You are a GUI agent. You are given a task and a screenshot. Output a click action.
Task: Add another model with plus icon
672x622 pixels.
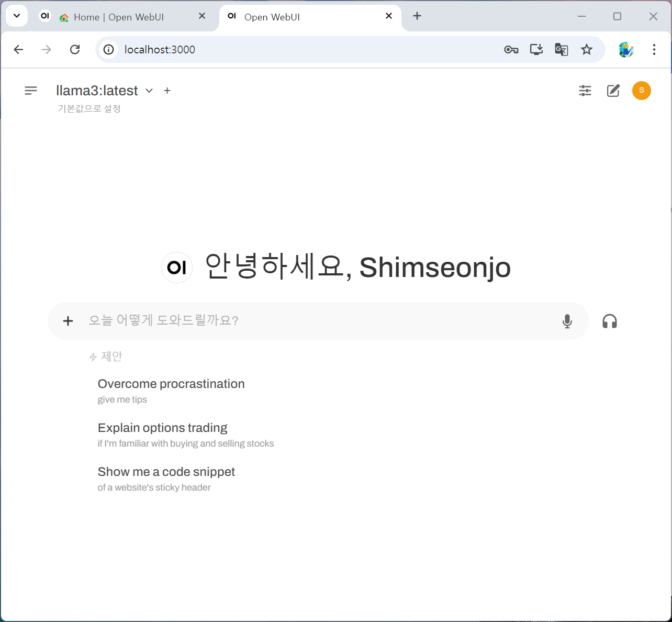[x=167, y=91]
